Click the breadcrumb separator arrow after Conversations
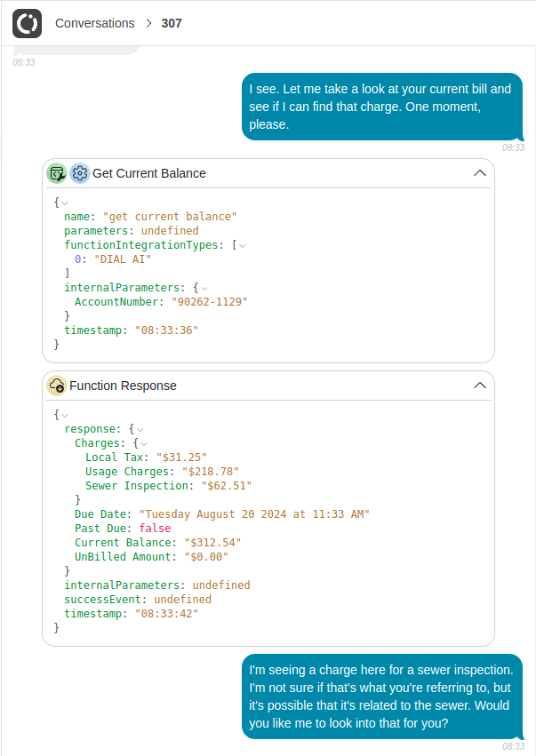This screenshot has width=536, height=756. (x=148, y=23)
